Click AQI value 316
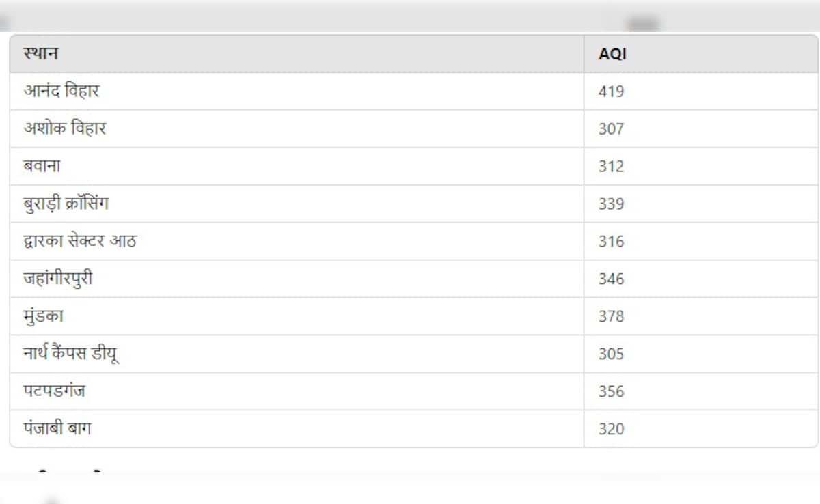The width and height of the screenshot is (820, 504). 611,242
